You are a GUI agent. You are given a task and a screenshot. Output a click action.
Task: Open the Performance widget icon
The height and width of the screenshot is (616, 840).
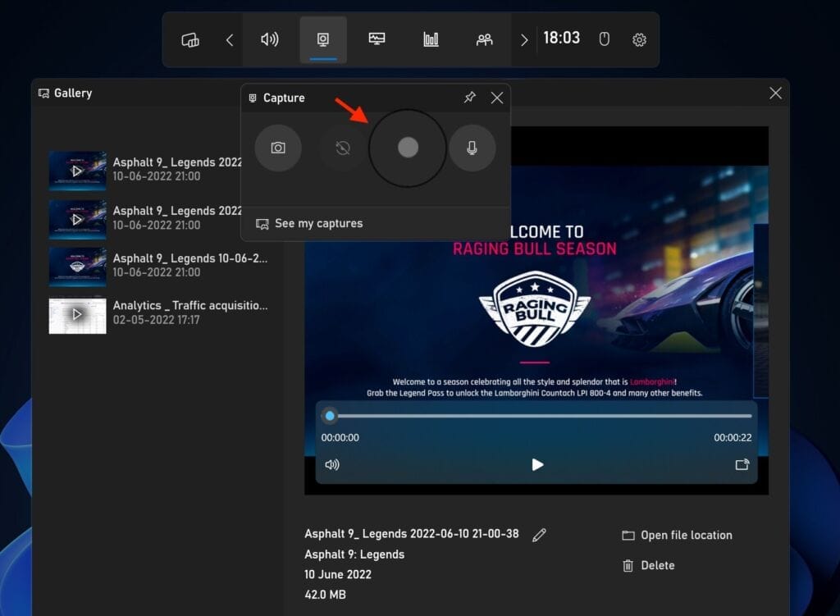pos(377,39)
